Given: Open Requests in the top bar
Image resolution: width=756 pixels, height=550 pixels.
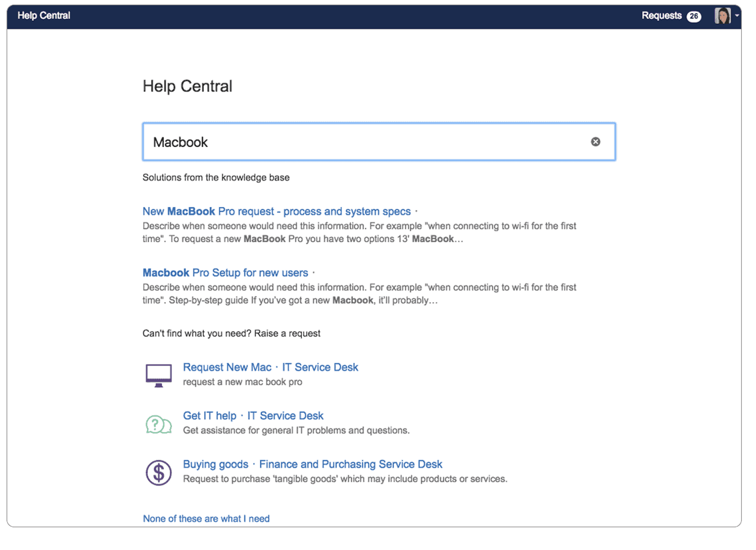Looking at the screenshot, I should tap(661, 16).
